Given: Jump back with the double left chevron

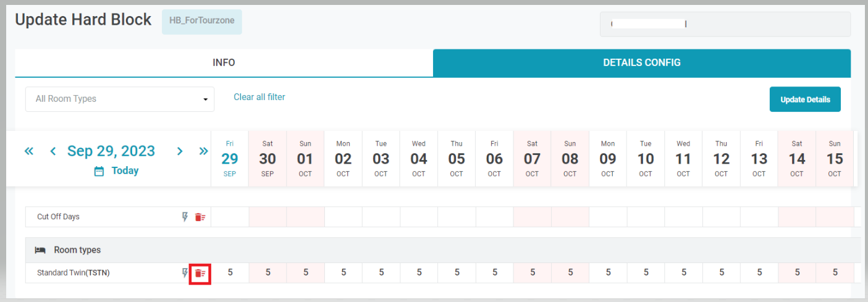Looking at the screenshot, I should click(29, 151).
